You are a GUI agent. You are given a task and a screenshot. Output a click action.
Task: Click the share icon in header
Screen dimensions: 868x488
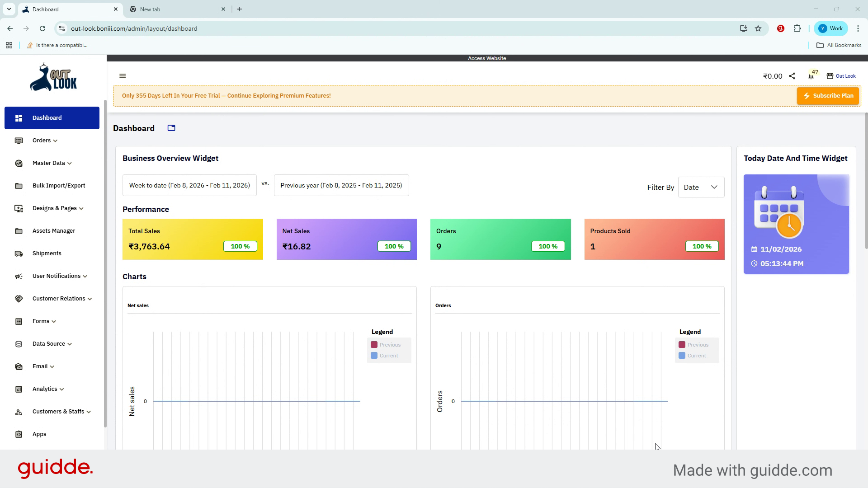pyautogui.click(x=792, y=76)
